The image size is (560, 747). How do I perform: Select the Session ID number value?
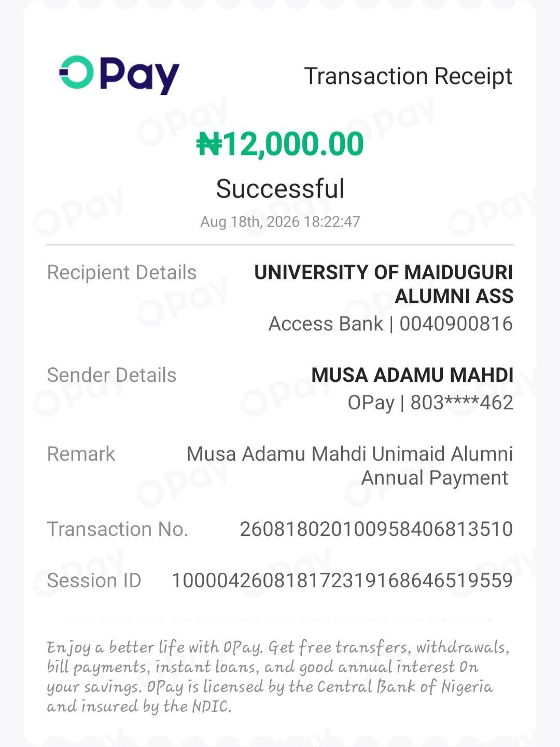point(342,580)
